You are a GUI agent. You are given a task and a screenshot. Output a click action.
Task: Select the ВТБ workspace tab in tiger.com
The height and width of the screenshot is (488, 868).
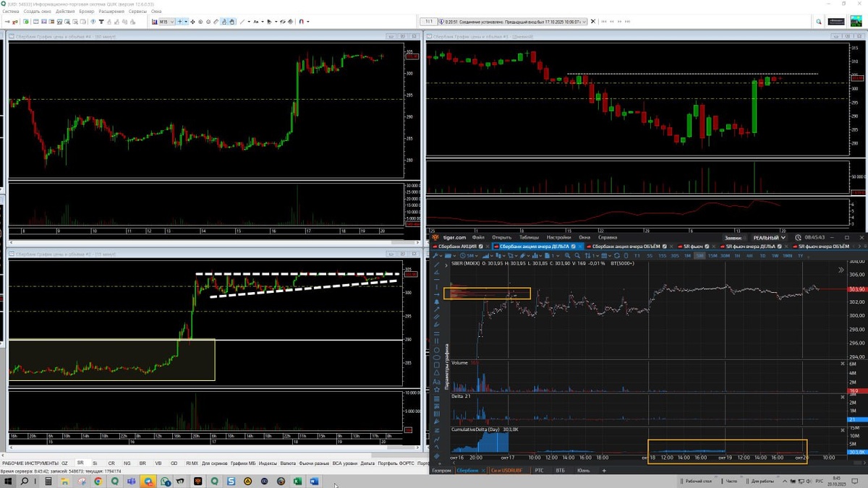tap(561, 470)
